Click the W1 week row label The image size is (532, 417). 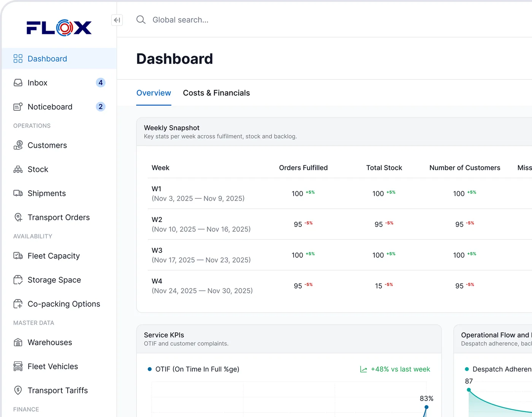(x=157, y=189)
